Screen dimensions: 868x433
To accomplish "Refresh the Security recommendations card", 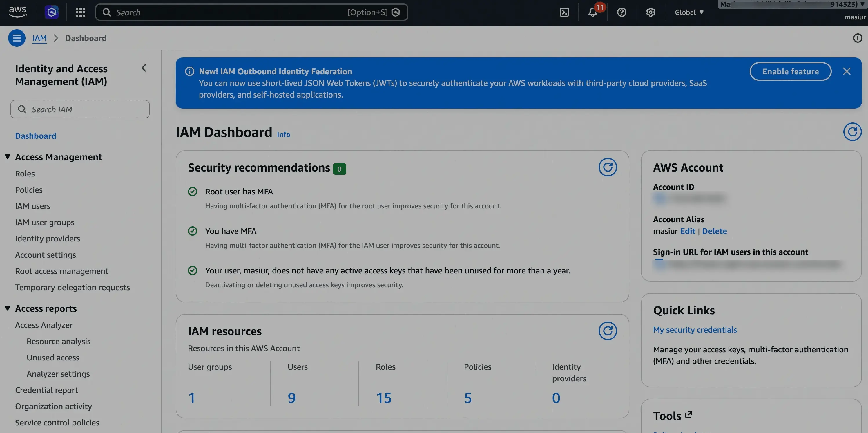I will tap(608, 167).
